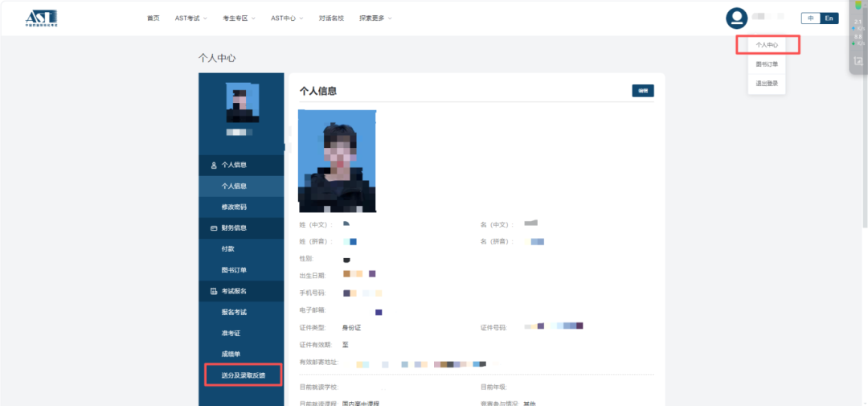Open 成绩单 in the sidebar
The width and height of the screenshot is (868, 406).
[241, 355]
